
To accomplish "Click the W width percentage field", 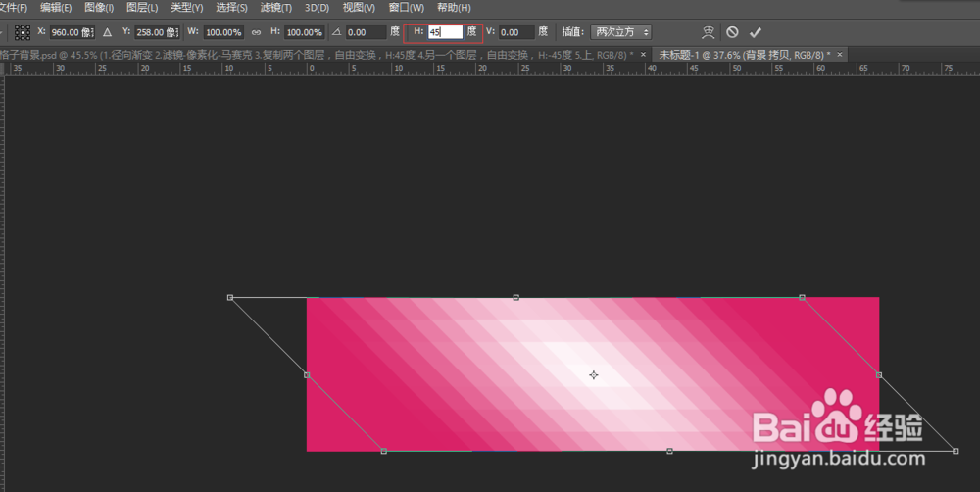I will (x=223, y=32).
